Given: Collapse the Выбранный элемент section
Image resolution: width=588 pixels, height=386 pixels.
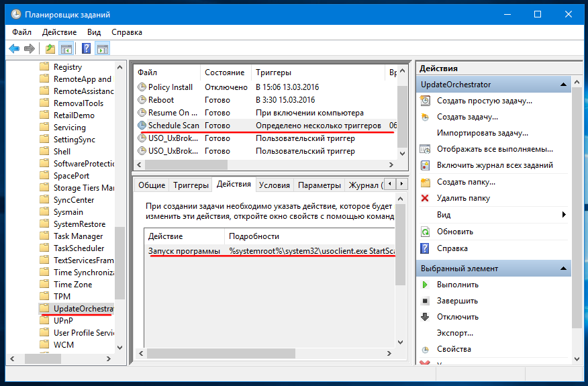Looking at the screenshot, I should [x=563, y=269].
